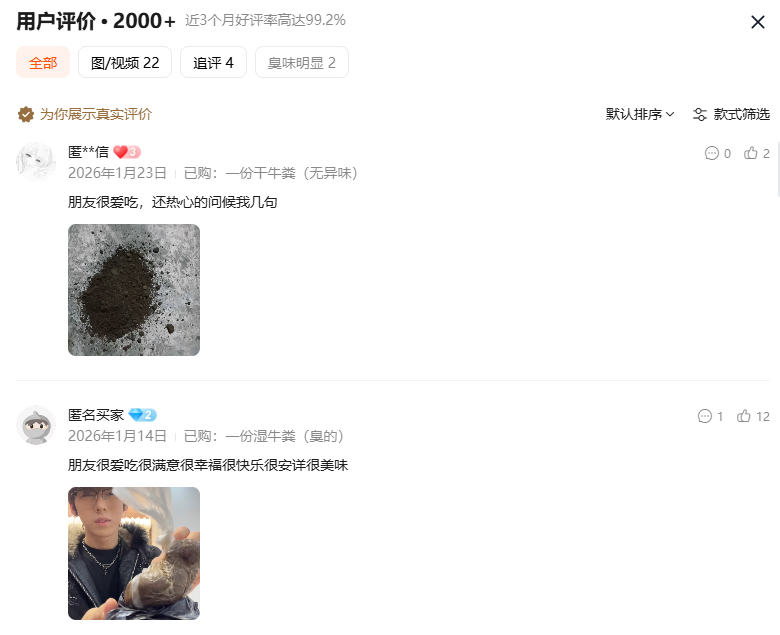Open 匿名买家's ninja avatar

[36, 425]
